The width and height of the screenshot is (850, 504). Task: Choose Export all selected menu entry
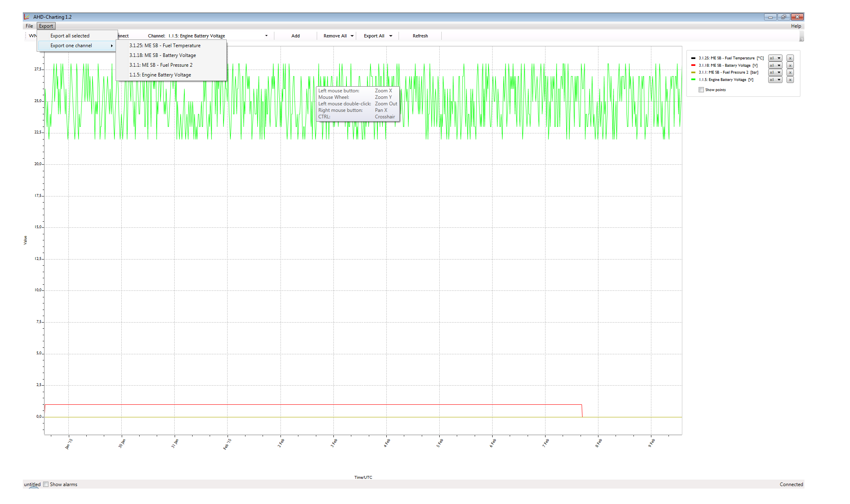70,36
